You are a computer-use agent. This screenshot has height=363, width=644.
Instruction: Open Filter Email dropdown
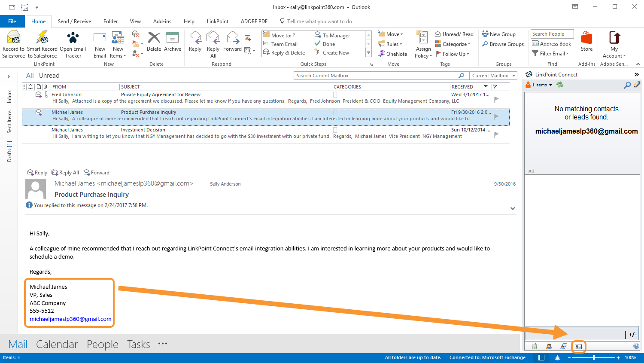tap(550, 54)
